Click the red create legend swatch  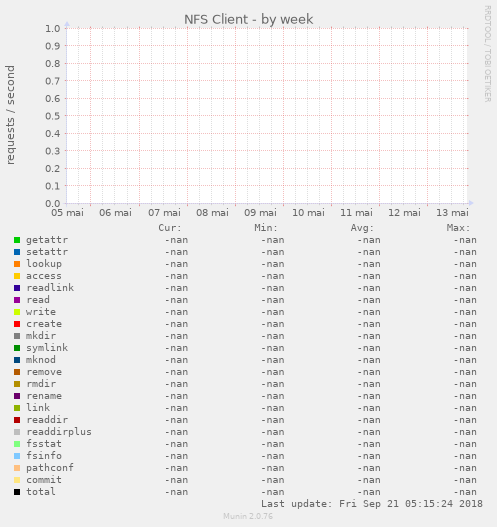[17, 324]
